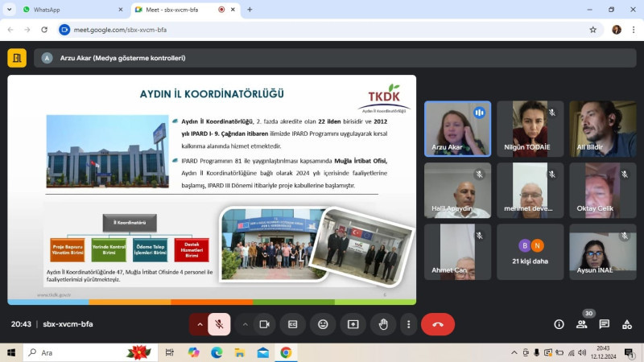Open the emoji reactions panel
The height and width of the screenshot is (362, 644).
323,324
